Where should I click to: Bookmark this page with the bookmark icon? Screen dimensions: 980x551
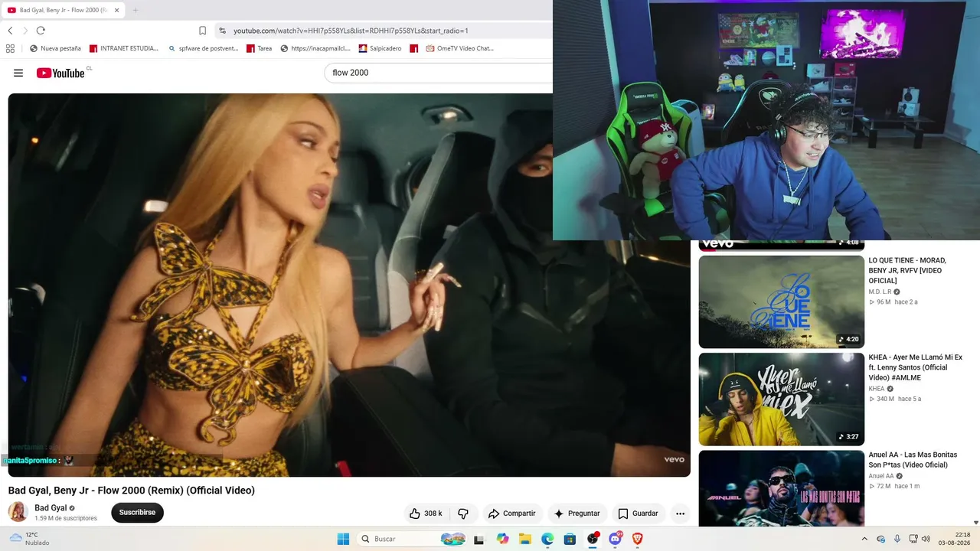click(202, 31)
